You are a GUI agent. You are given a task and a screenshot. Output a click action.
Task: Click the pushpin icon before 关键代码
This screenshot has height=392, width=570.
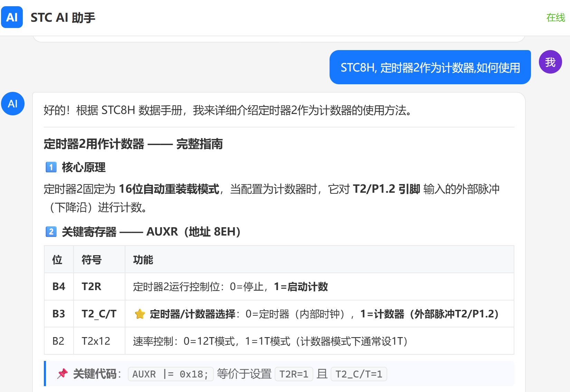[63, 374]
